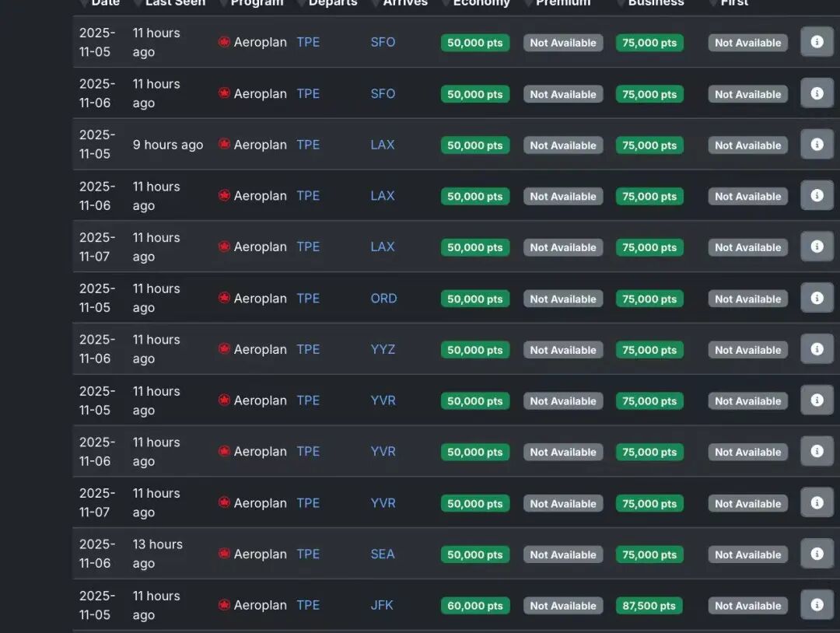Image resolution: width=840 pixels, height=633 pixels.
Task: Open info button for ORD flight row
Action: pos(817,298)
